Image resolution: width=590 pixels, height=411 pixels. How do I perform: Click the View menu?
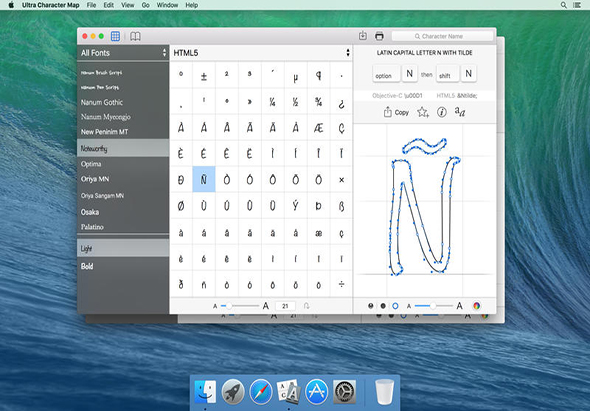(x=128, y=5)
